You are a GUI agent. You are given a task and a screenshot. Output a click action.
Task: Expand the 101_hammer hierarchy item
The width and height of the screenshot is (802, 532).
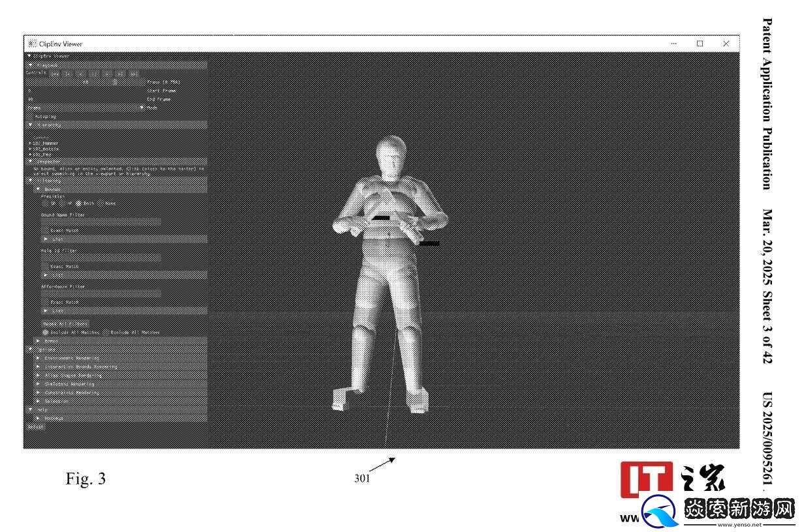click(30, 143)
